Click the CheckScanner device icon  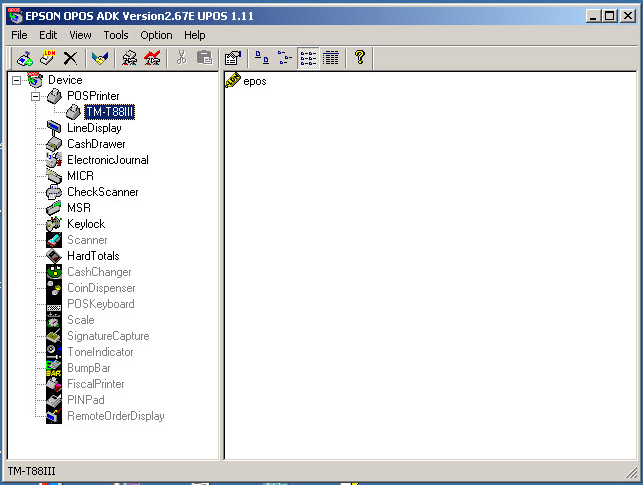point(54,192)
